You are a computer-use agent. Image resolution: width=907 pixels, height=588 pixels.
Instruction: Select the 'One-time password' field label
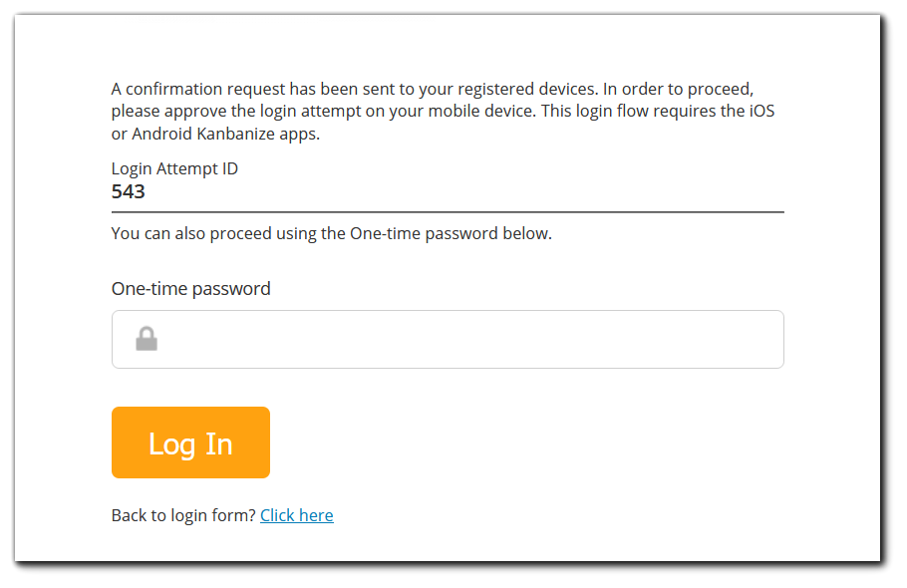(x=191, y=288)
